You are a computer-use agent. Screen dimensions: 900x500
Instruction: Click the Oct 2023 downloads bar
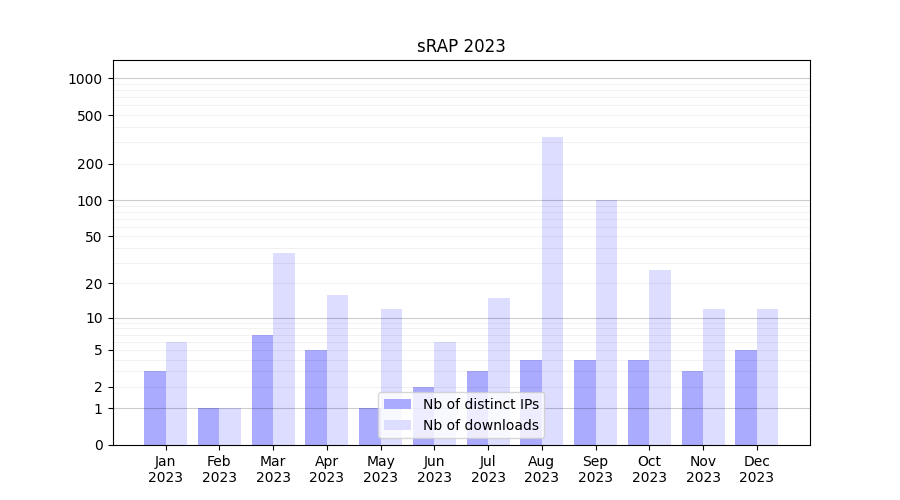660,357
